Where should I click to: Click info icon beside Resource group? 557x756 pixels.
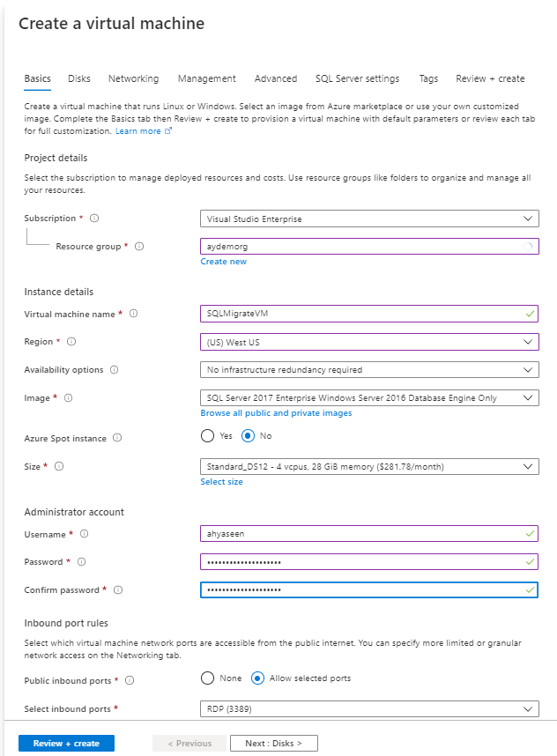coord(139,247)
